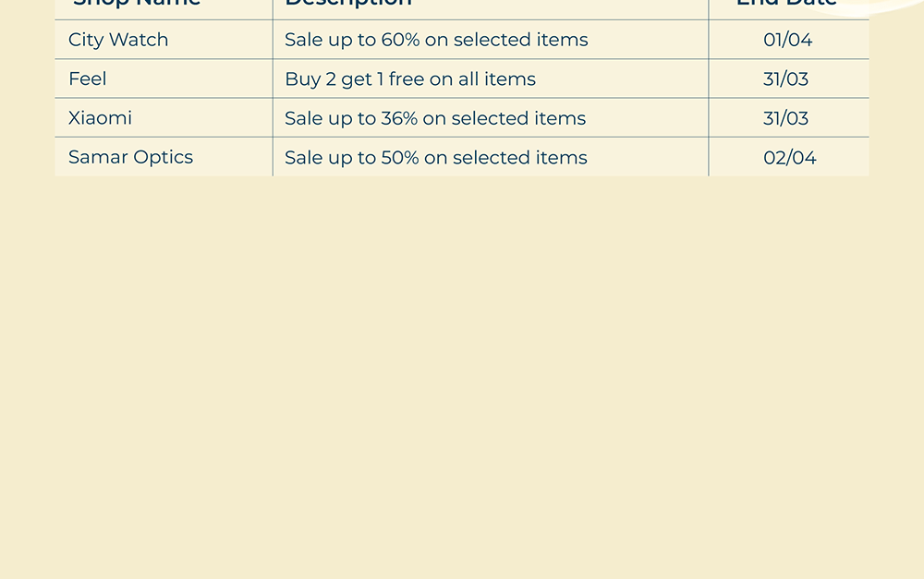
Task: Select the 02/04 end date
Action: click(790, 157)
